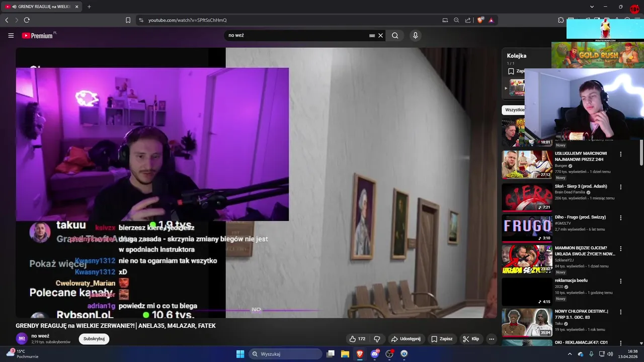Open options menu for OKI - REKLAMACJA'47
The image size is (644, 362).
pos(620,343)
